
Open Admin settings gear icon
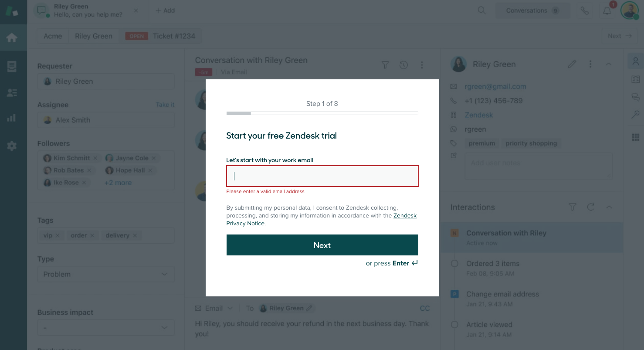click(x=12, y=146)
